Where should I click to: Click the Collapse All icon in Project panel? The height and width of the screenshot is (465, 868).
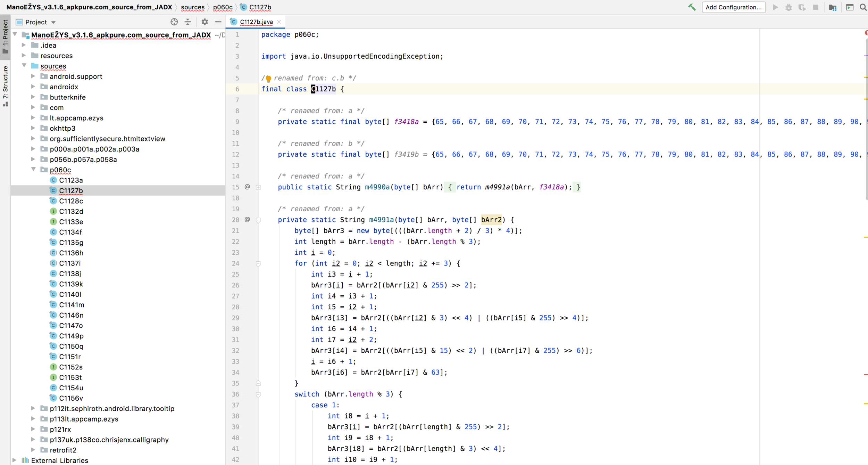point(188,22)
